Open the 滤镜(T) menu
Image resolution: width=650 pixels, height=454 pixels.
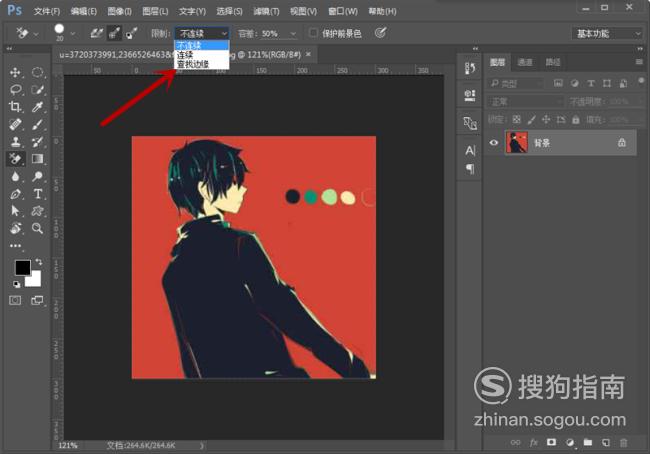pos(266,11)
